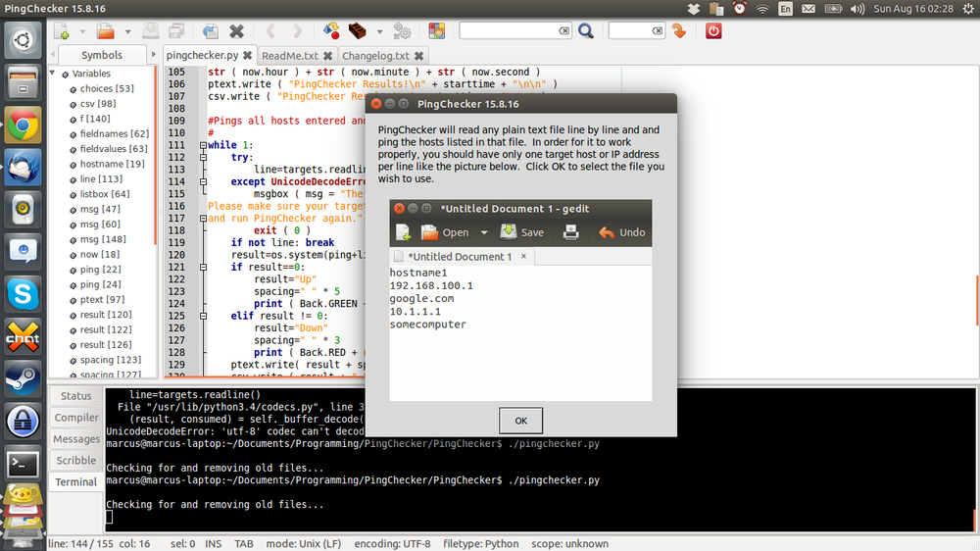This screenshot has height=551, width=980.
Task: Open the Terminal tab
Action: [76, 482]
